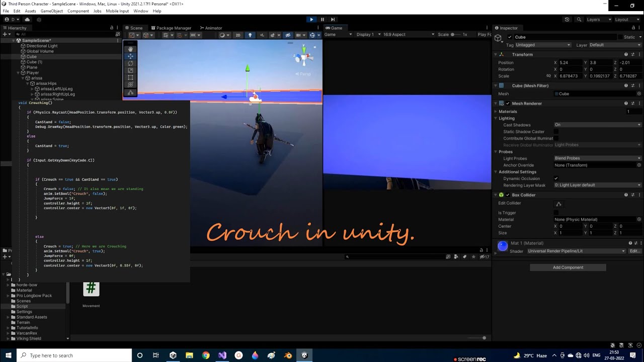Viewport: 644px width, 362px height.
Task: Open the Transform component help icon
Action: click(626, 54)
